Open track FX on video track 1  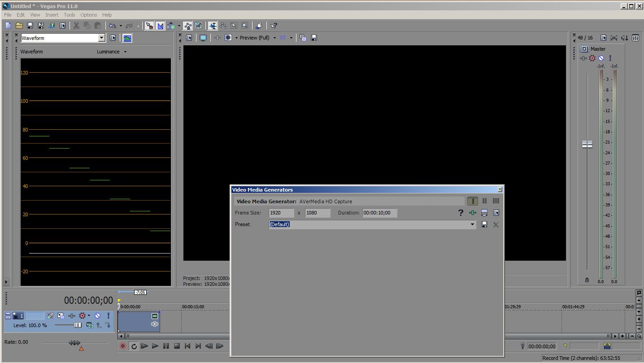coord(72,316)
